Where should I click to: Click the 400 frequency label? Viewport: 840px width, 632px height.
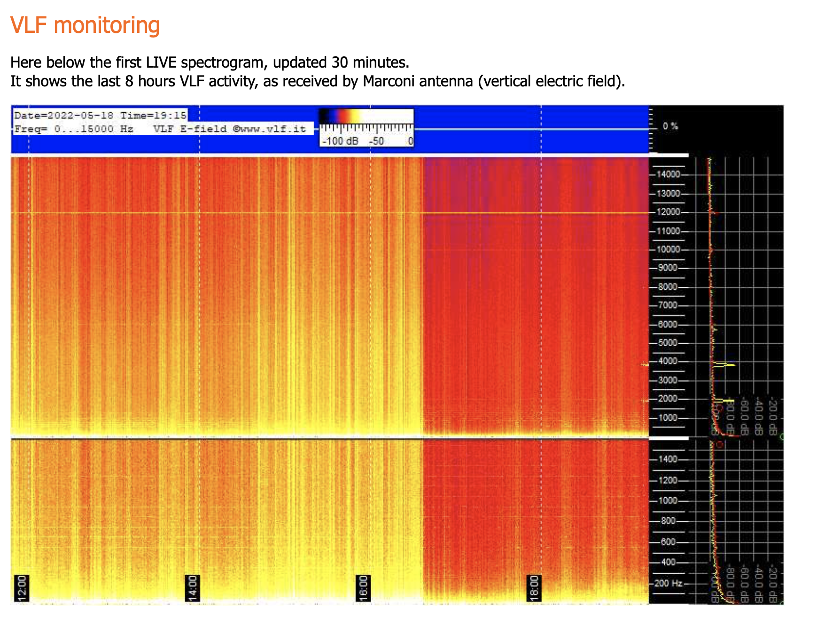click(x=668, y=562)
